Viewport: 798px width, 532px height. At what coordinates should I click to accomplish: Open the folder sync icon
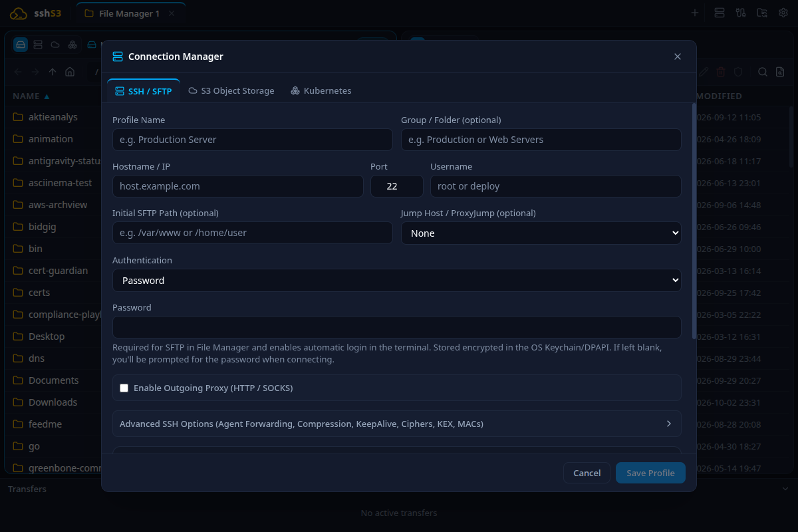(761, 13)
